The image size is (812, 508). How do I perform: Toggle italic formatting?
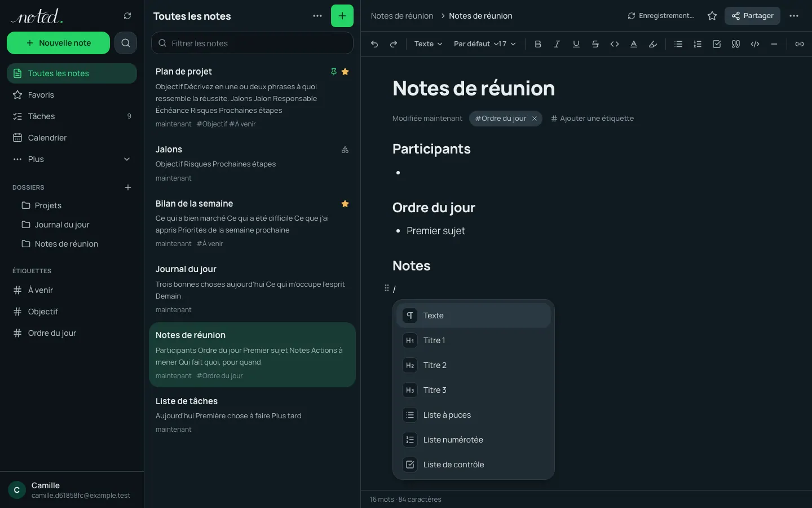[557, 44]
